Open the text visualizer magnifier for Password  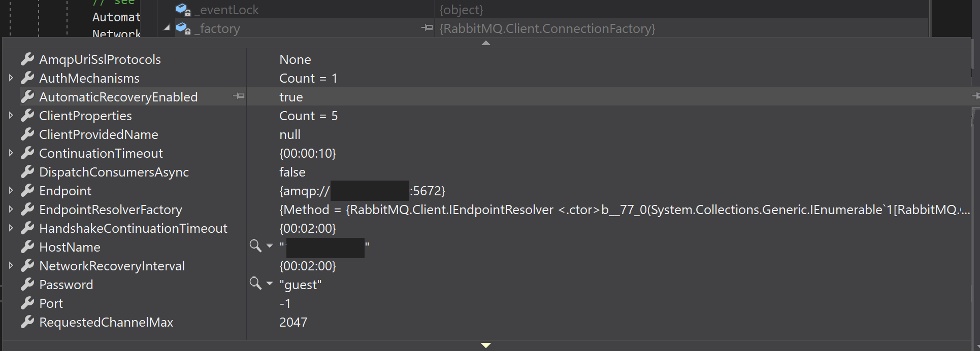(x=255, y=284)
